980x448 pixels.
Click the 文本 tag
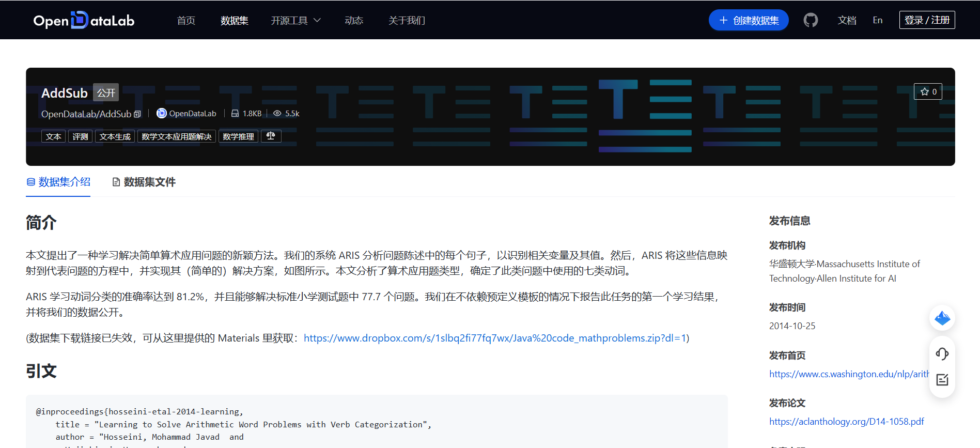click(53, 136)
